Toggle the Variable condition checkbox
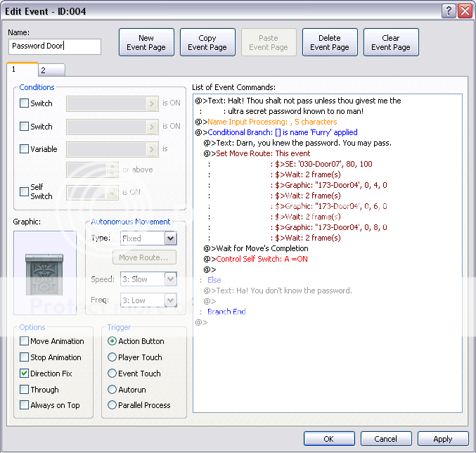 click(x=25, y=149)
